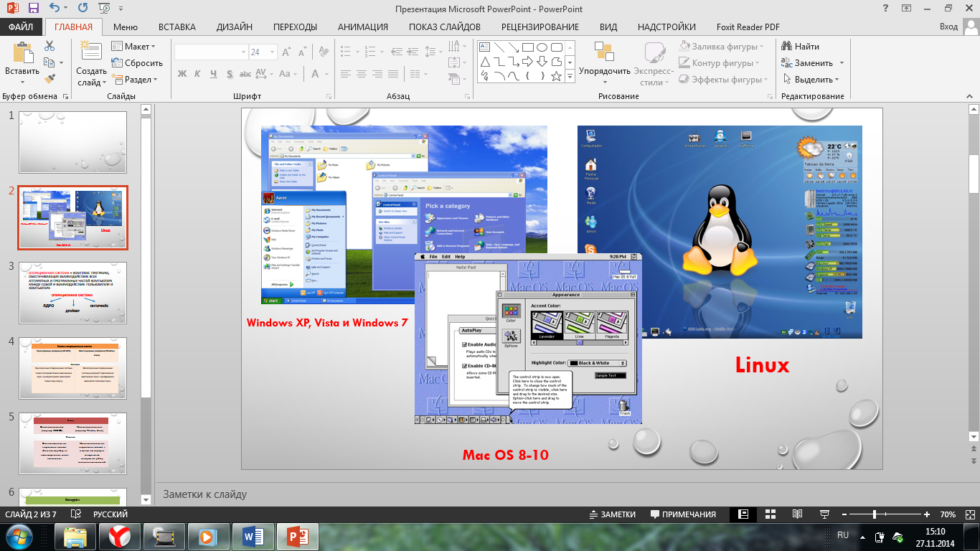Click the Вставить paste icon
Screen dimensions: 980x551
point(22,53)
